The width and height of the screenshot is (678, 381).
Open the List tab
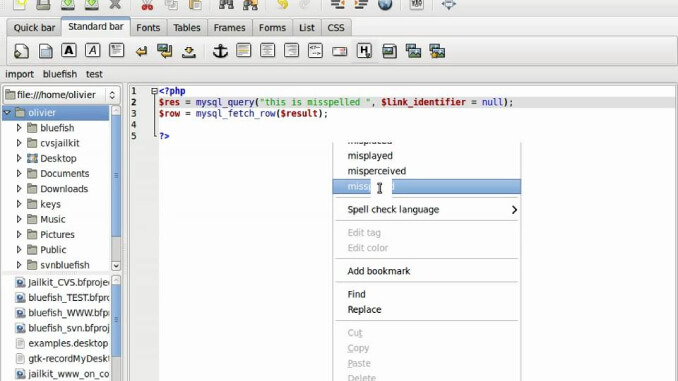(x=307, y=28)
